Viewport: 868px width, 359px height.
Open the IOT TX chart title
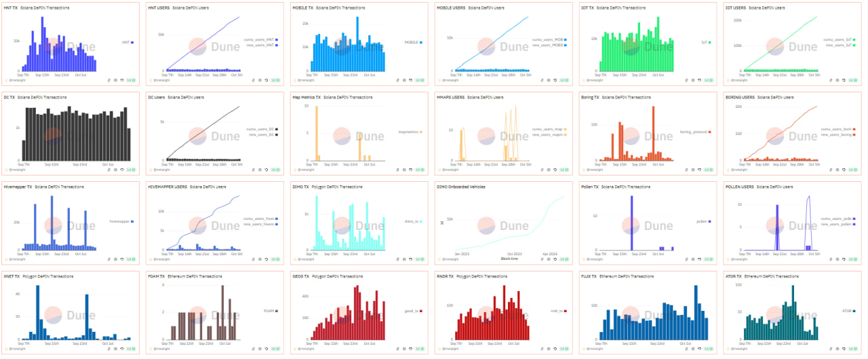click(x=589, y=7)
